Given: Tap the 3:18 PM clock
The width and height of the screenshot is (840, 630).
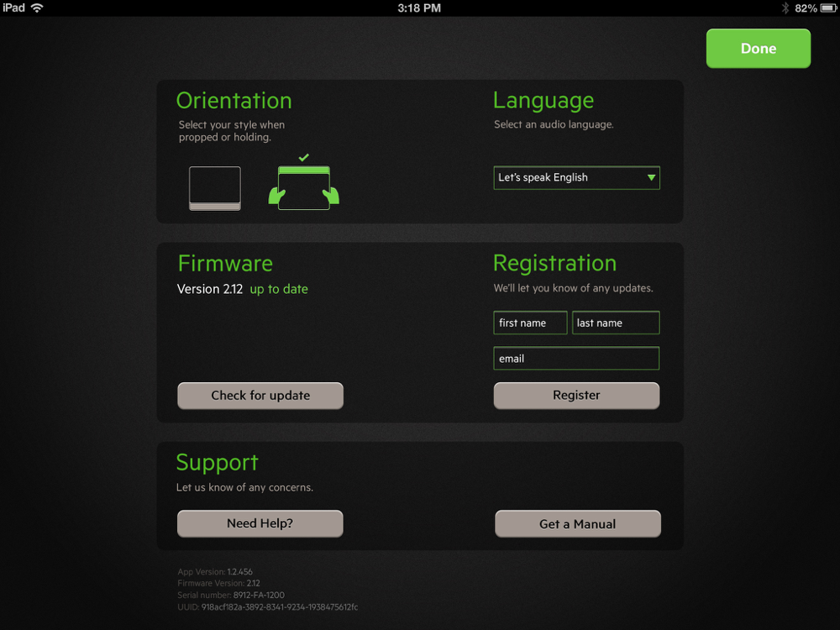Looking at the screenshot, I should [419, 8].
